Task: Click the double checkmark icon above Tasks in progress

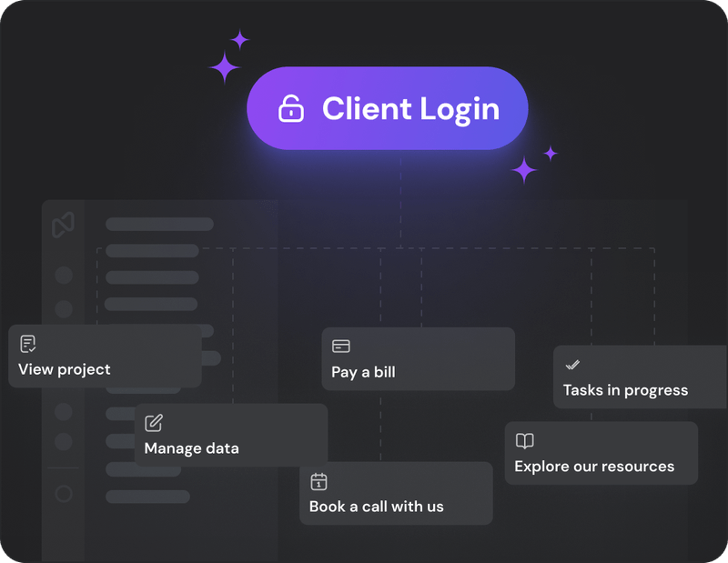Action: pos(572,365)
